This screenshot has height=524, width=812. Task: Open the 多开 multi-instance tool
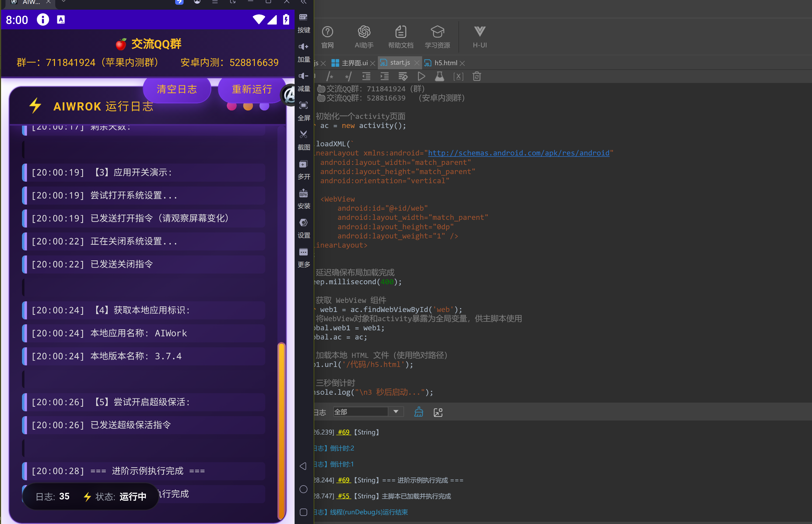[303, 169]
